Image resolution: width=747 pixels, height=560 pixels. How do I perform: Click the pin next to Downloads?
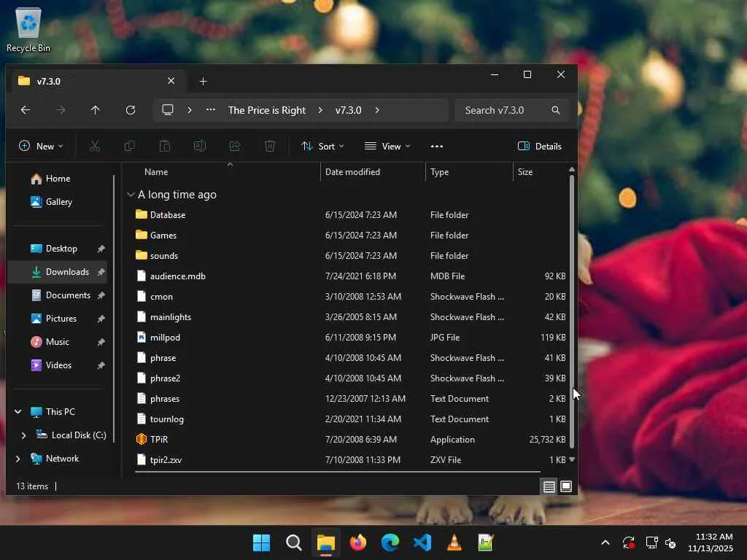pos(101,272)
